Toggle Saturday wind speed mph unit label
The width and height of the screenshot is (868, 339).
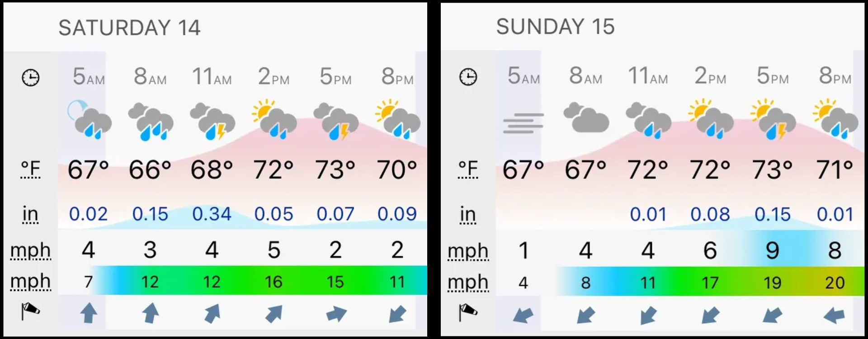tap(30, 251)
